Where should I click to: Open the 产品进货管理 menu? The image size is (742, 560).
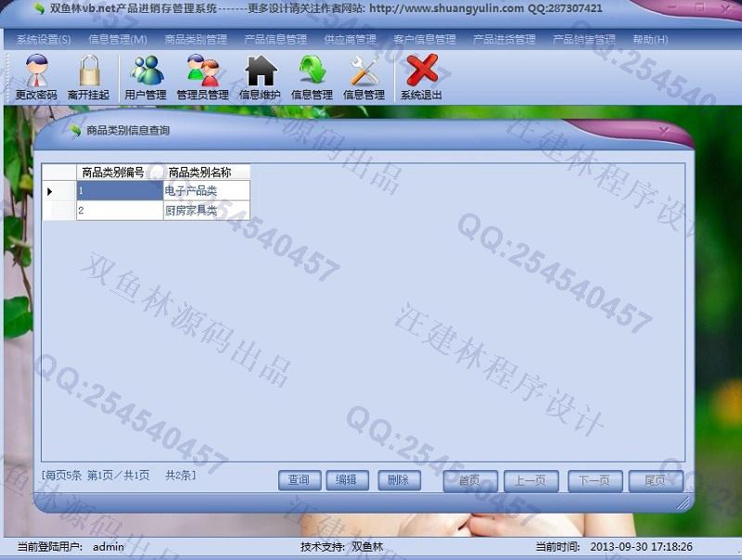pos(505,39)
